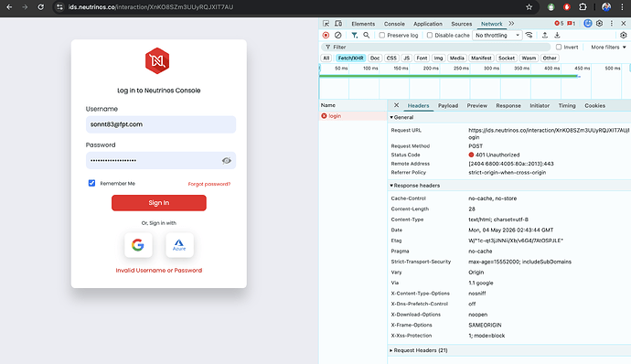The height and width of the screenshot is (364, 631).
Task: Focus the network Filter text field
Action: 435,48
